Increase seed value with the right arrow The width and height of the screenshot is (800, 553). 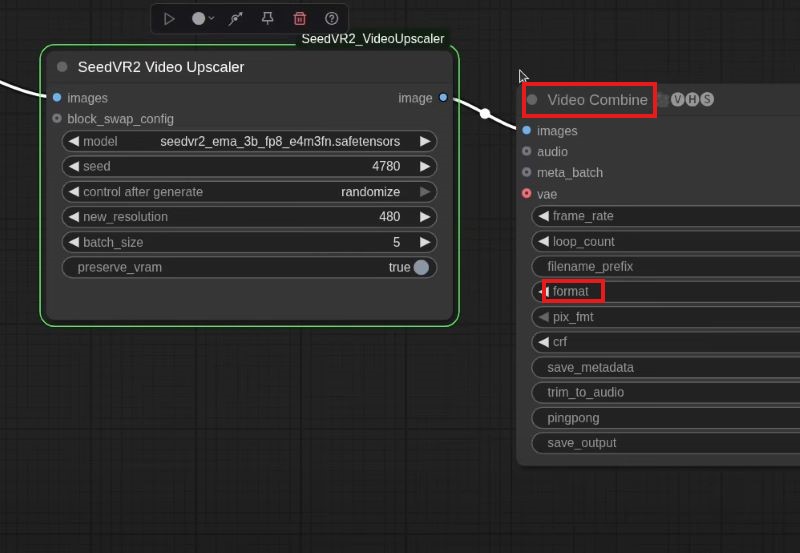pos(425,166)
